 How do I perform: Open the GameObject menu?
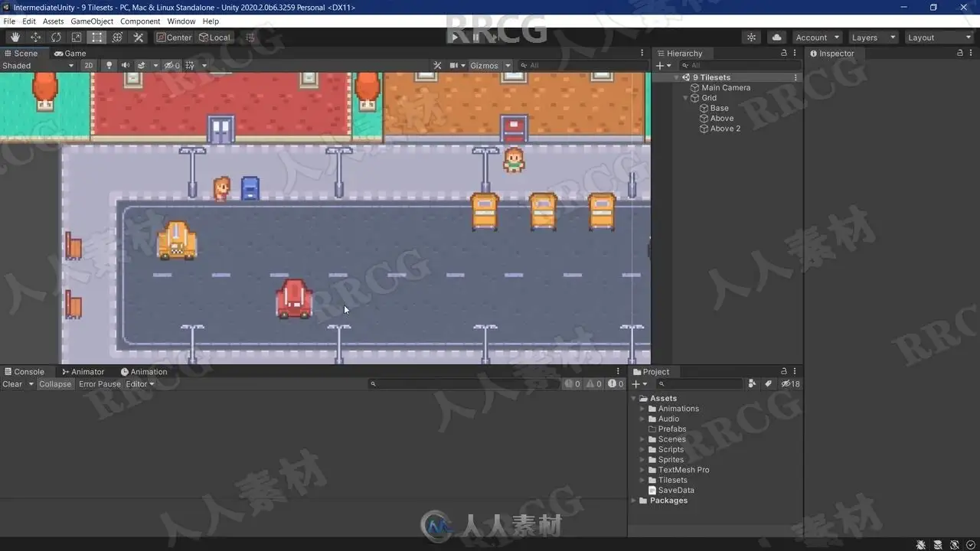[93, 21]
